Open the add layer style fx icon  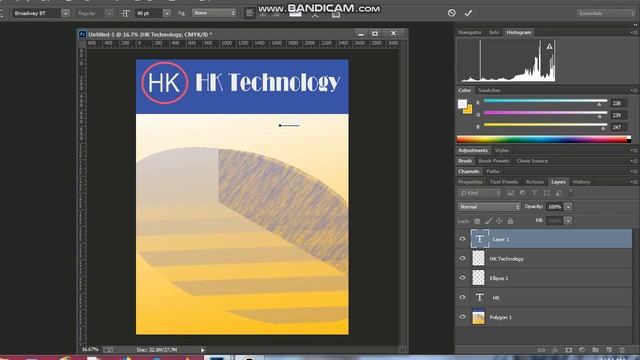(x=555, y=350)
